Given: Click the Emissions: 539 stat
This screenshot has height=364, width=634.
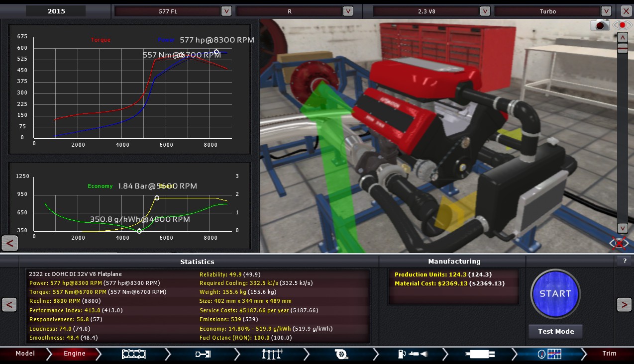Looking at the screenshot, I should coord(228,319).
